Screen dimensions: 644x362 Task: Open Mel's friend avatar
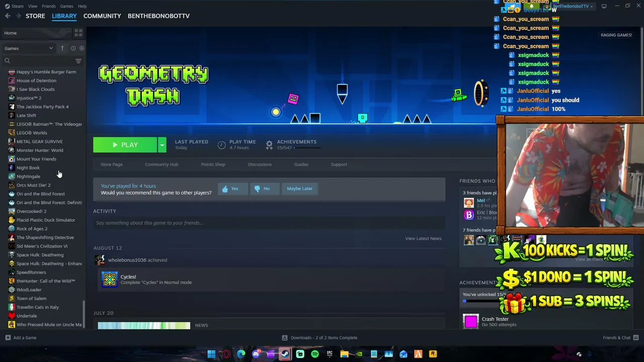pyautogui.click(x=469, y=203)
